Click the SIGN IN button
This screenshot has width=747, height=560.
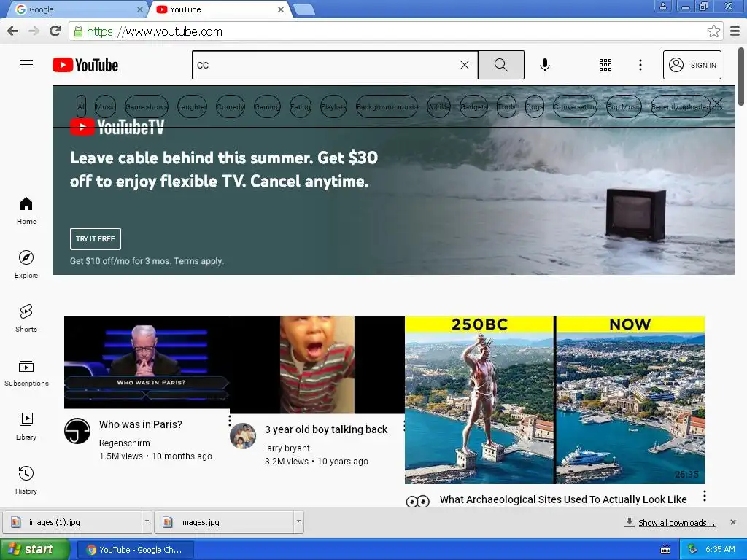[692, 65]
